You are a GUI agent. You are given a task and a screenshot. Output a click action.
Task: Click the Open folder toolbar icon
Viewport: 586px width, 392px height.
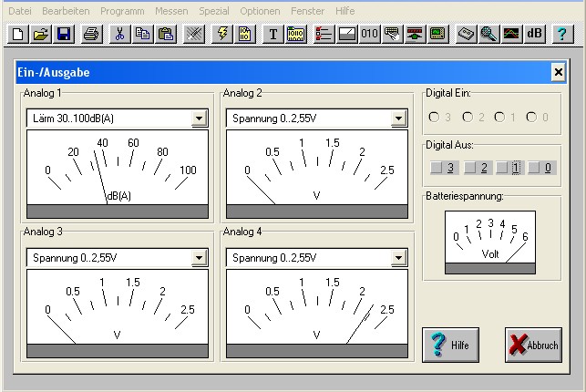pos(41,34)
